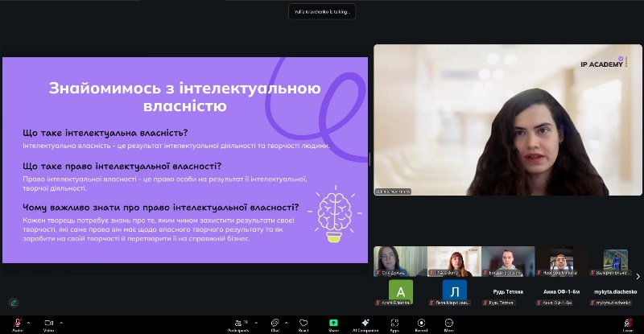The width and height of the screenshot is (644, 334).
Task: Open the More options menu
Action: coord(448,324)
